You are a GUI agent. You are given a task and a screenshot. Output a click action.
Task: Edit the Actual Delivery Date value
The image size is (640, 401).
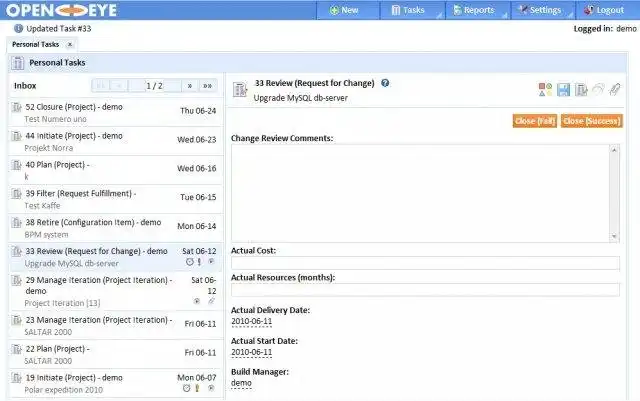click(251, 321)
